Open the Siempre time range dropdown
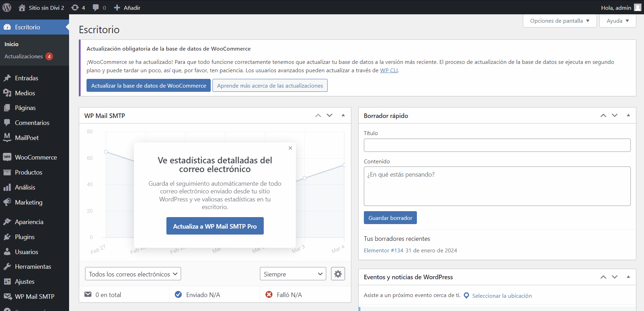Image resolution: width=644 pixels, height=311 pixels. point(293,274)
